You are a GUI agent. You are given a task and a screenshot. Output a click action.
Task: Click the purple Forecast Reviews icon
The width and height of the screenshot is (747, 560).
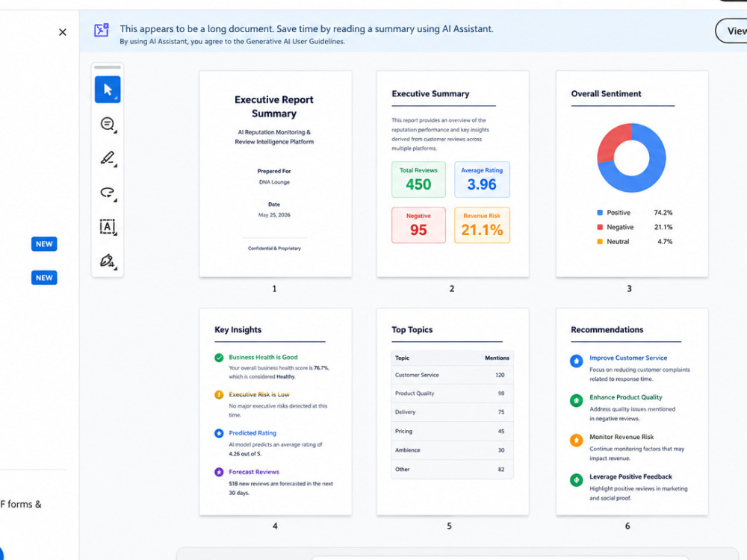(x=219, y=473)
